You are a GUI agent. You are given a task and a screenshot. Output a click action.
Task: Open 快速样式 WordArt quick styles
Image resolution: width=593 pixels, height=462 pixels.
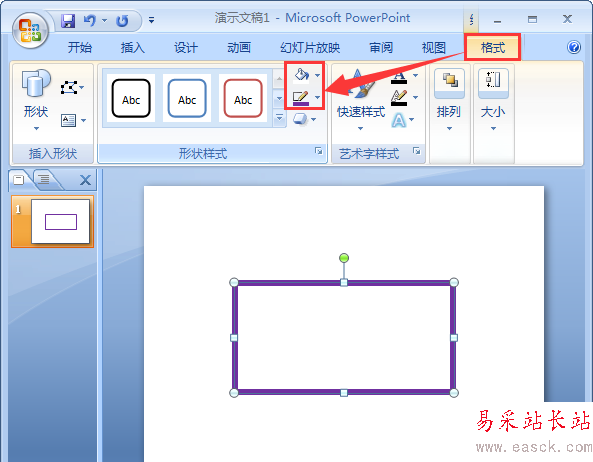361,100
